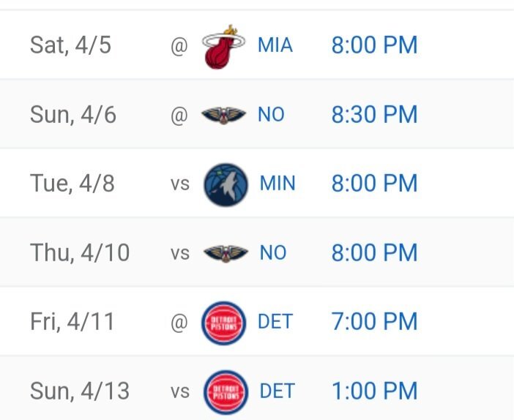
Task: Select the 8:30 PM game time link
Action: point(374,115)
